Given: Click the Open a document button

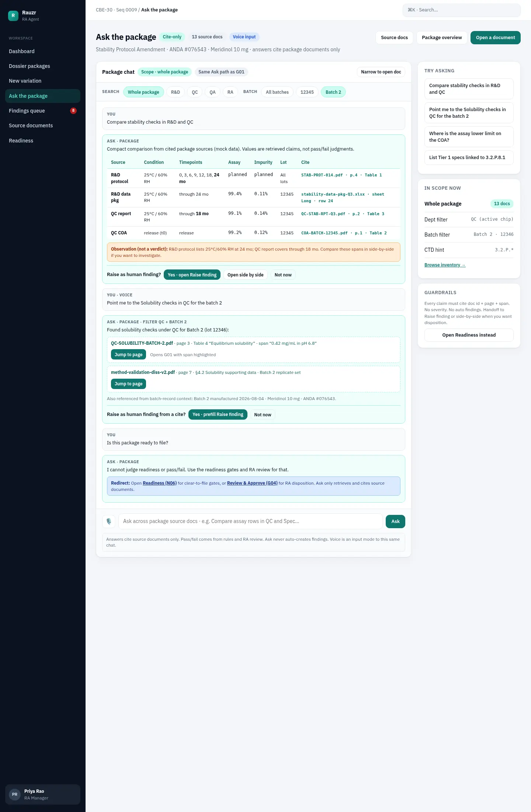Looking at the screenshot, I should coord(496,38).
